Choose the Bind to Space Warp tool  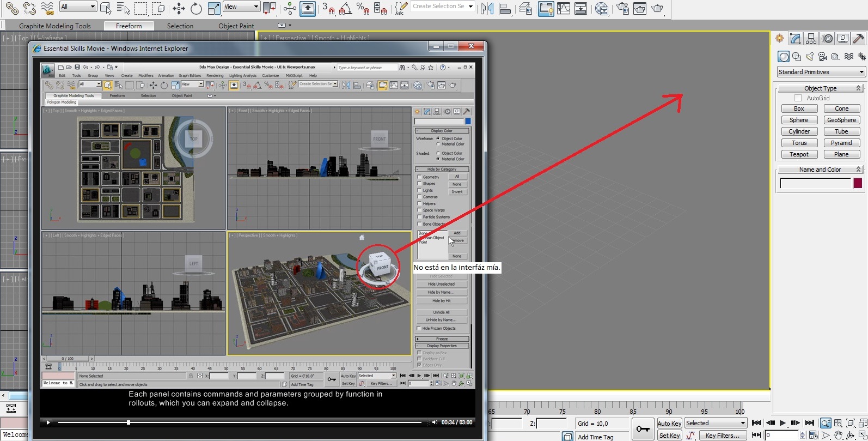tap(48, 8)
